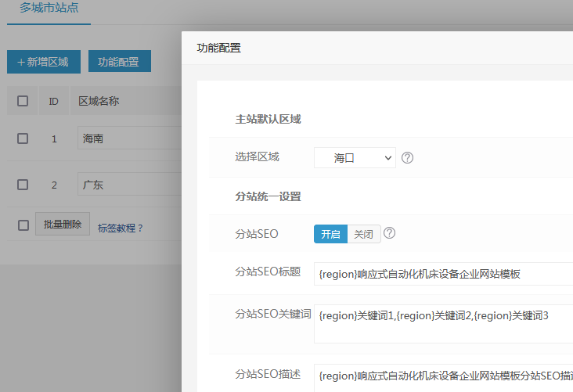The height and width of the screenshot is (392, 573).
Task: Switch to the 多城市站点 tab
Action: (x=49, y=8)
